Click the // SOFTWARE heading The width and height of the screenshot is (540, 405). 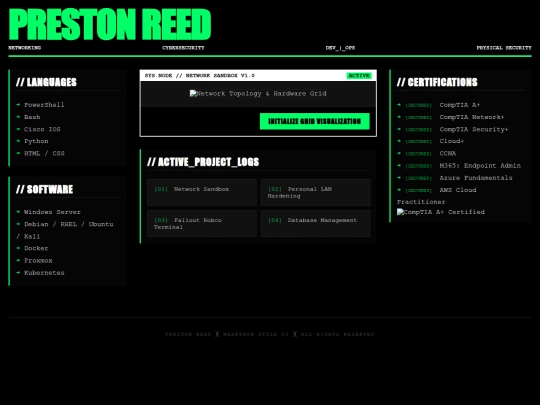tap(44, 189)
